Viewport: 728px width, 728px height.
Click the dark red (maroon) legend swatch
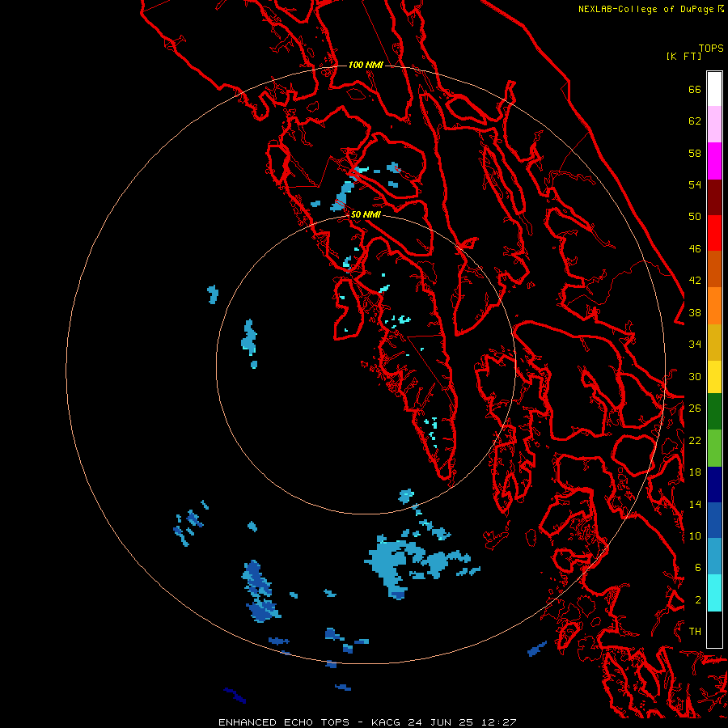(714, 197)
